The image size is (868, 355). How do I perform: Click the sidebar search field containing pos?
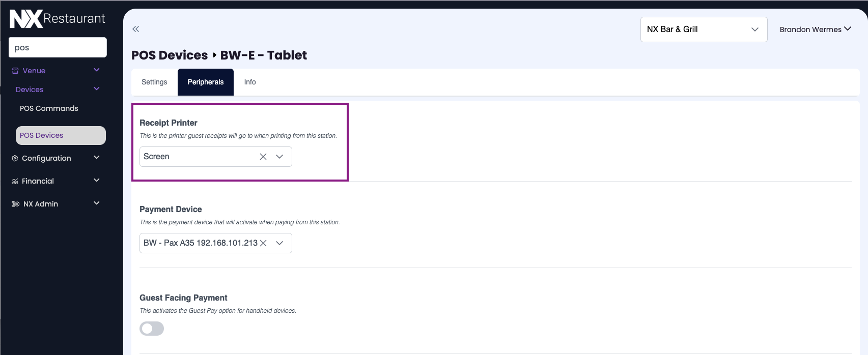tap(58, 47)
